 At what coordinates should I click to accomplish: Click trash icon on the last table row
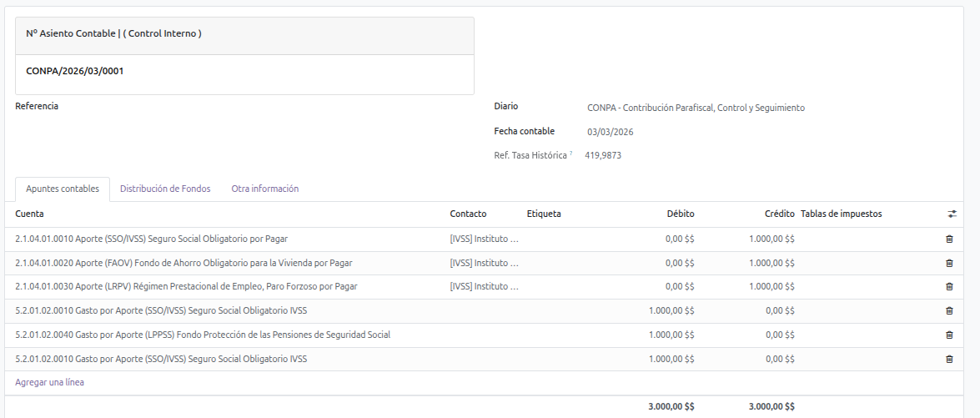(949, 359)
